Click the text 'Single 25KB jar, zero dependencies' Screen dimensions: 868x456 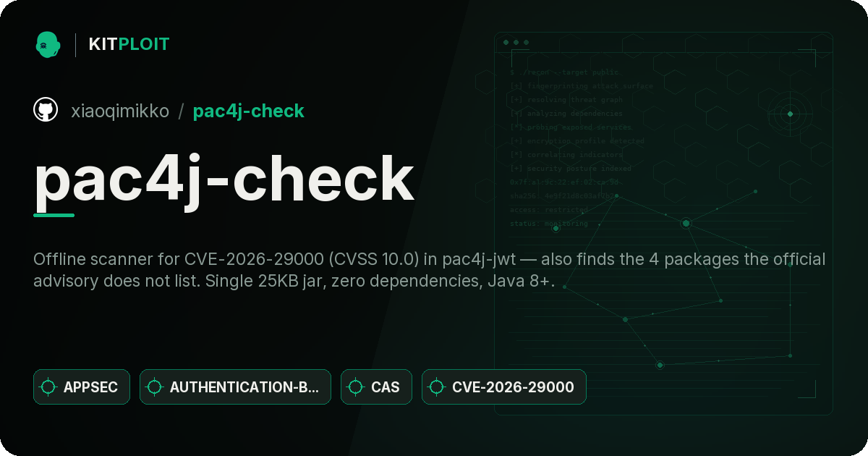(340, 282)
